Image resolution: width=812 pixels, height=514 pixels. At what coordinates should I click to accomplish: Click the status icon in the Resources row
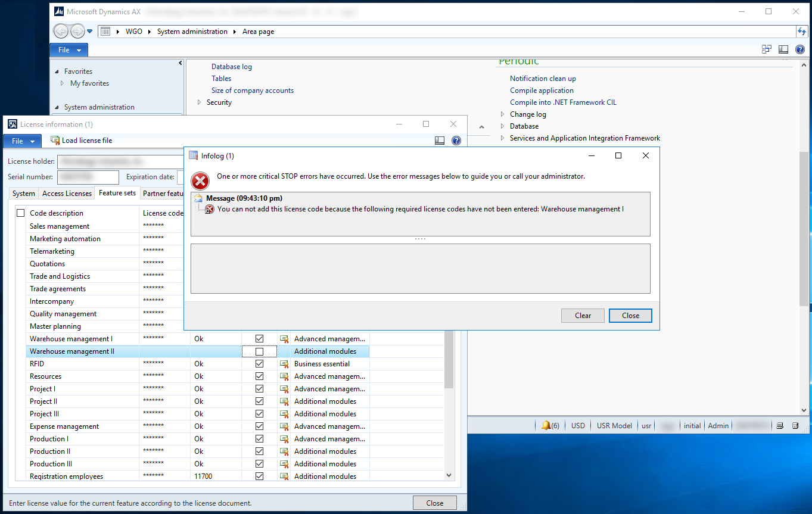(x=284, y=376)
